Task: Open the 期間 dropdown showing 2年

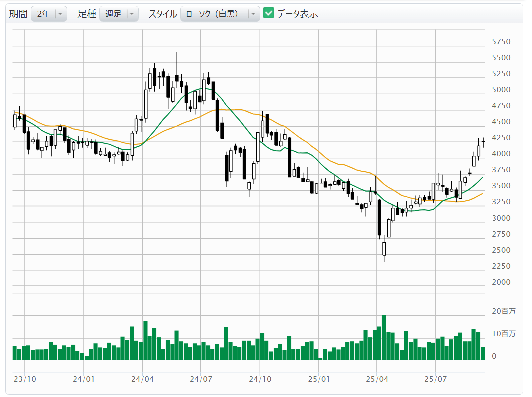Action: point(49,14)
